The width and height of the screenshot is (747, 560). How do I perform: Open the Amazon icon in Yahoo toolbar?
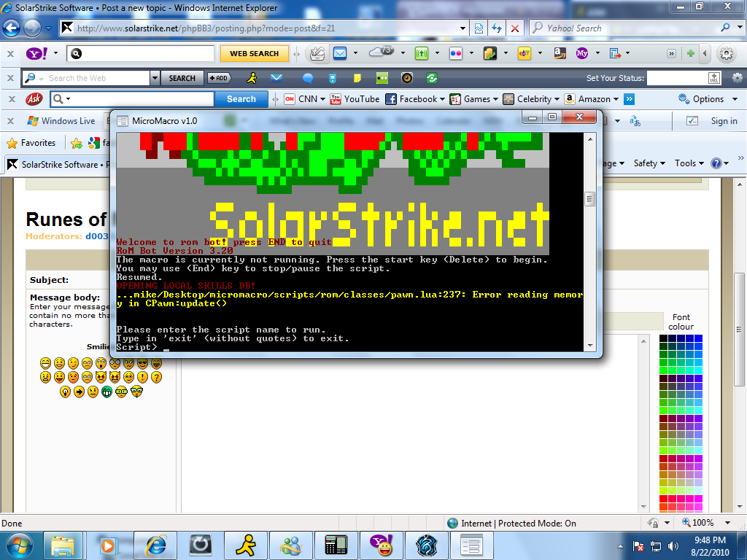560,53
